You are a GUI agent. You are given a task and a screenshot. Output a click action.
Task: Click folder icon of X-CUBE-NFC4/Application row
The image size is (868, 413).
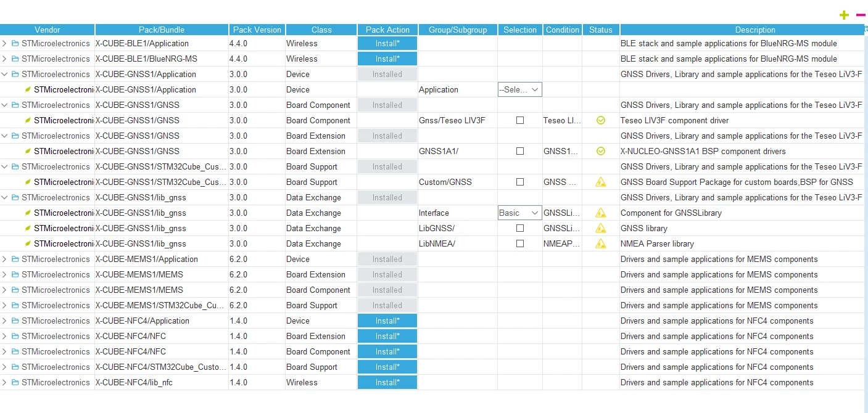[x=15, y=321]
